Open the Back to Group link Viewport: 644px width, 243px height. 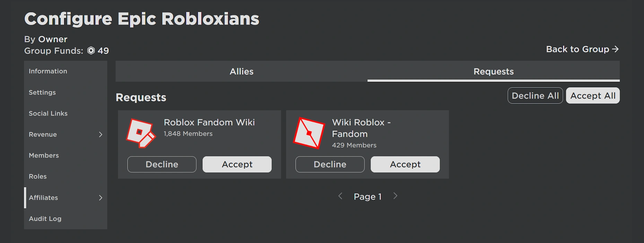[582, 49]
